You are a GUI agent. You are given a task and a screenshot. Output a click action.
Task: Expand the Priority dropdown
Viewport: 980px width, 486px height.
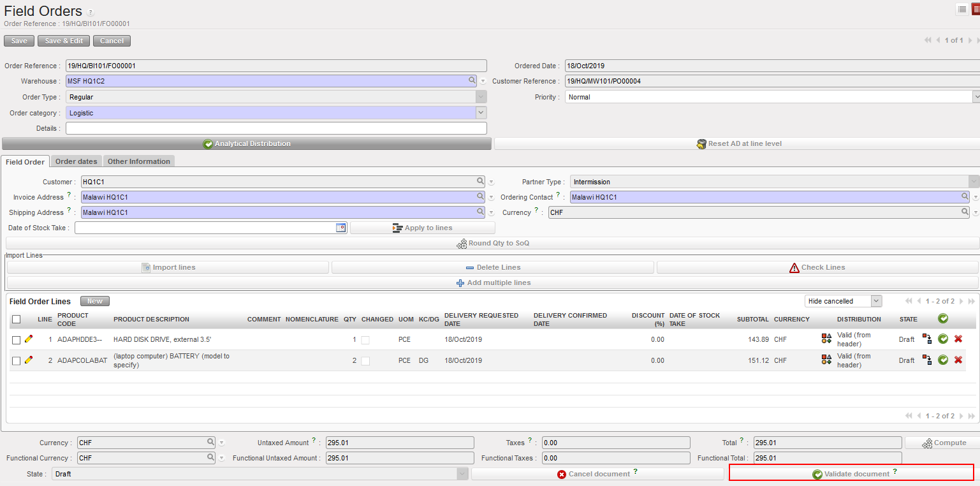coord(976,97)
